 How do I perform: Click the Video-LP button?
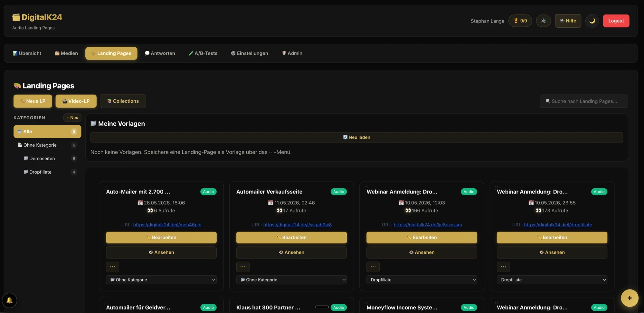point(76,101)
